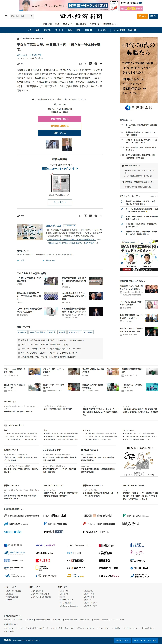Click the paperclip 保存 icon above the 日経メディカル box
Image resolution: width=162 pixels, height=644 pixels.
[x=18, y=216]
